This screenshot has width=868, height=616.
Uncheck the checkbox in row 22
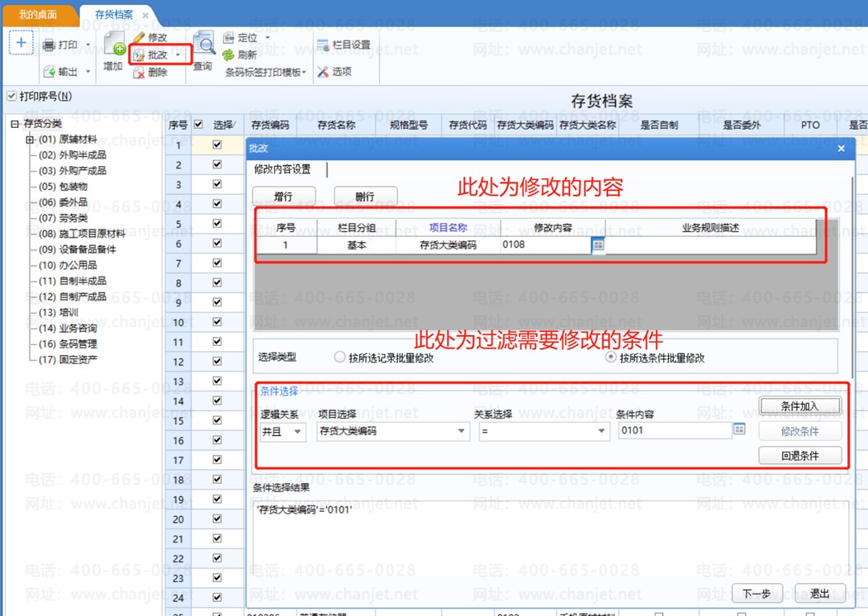217,558
